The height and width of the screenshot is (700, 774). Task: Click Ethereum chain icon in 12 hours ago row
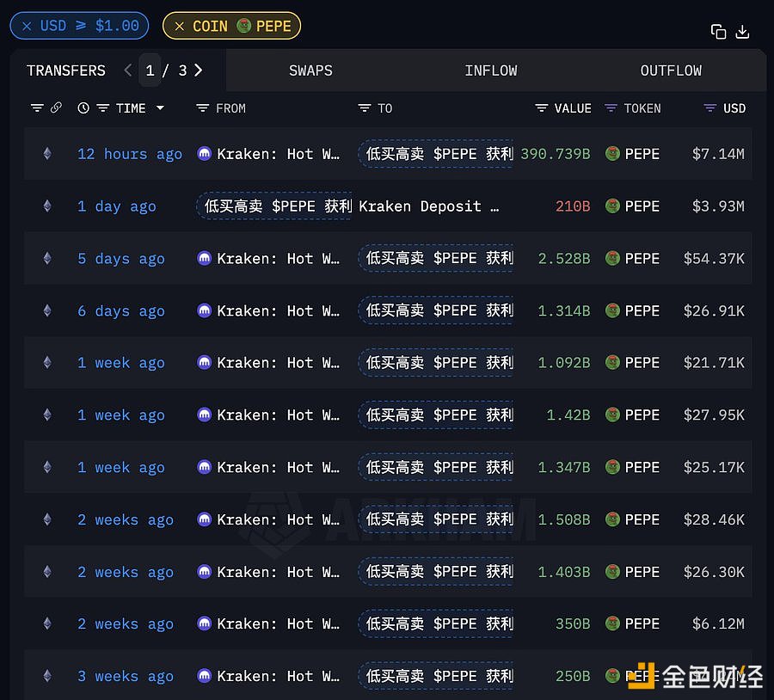47,154
